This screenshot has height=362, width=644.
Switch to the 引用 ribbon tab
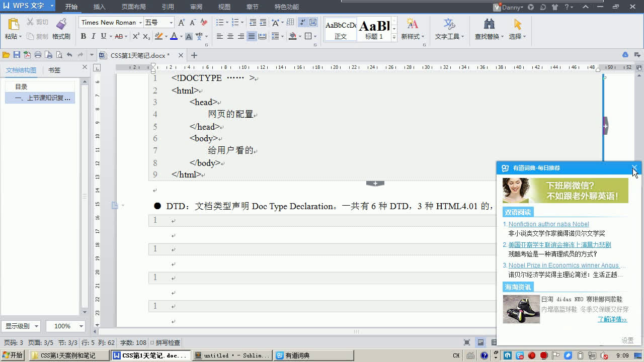point(168,7)
